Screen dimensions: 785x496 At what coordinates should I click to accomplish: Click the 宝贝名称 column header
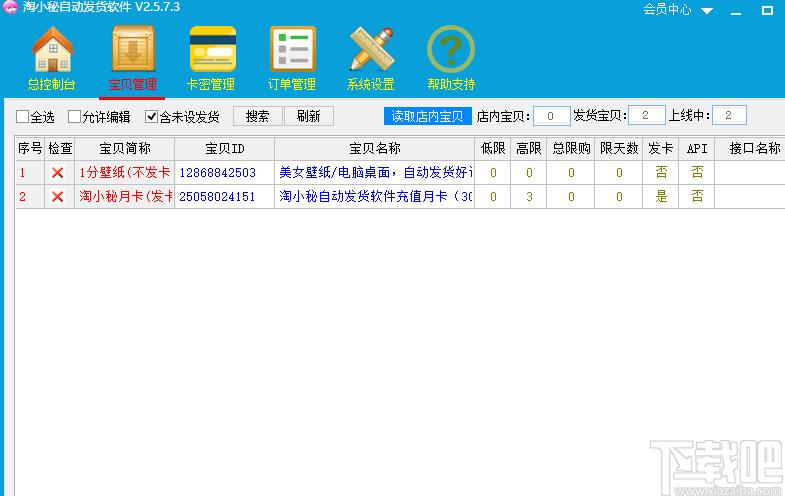[x=374, y=148]
